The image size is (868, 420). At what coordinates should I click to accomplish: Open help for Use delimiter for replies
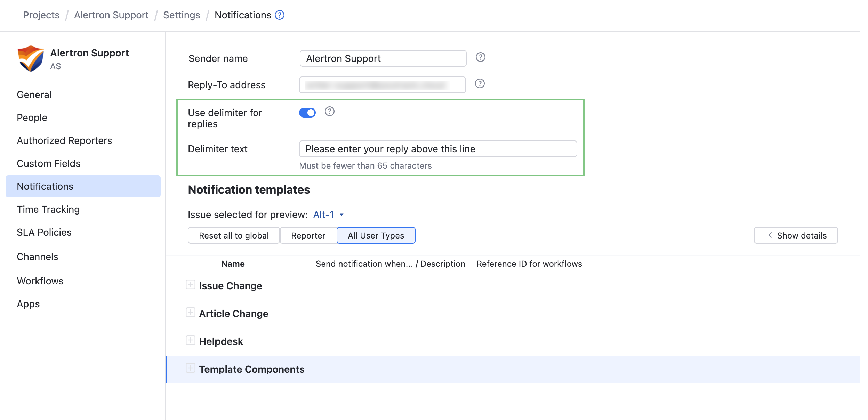pos(329,111)
